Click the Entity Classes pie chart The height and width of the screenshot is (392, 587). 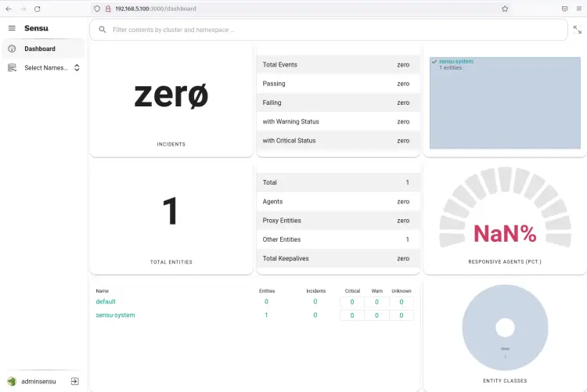(x=505, y=327)
